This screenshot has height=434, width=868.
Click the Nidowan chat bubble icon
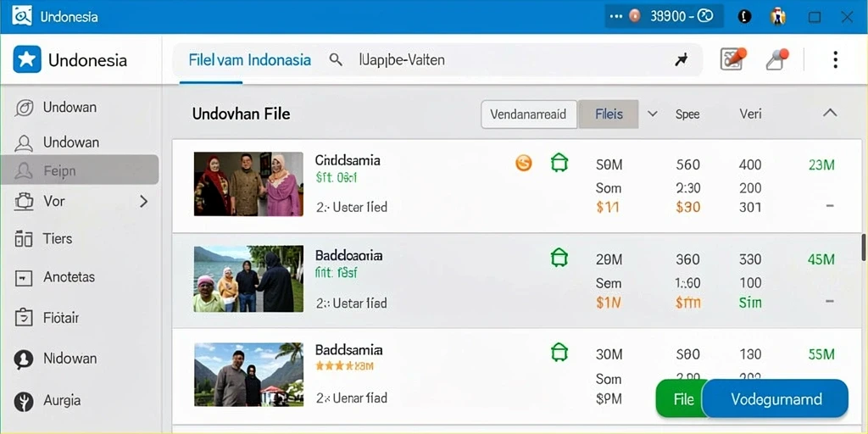23,359
